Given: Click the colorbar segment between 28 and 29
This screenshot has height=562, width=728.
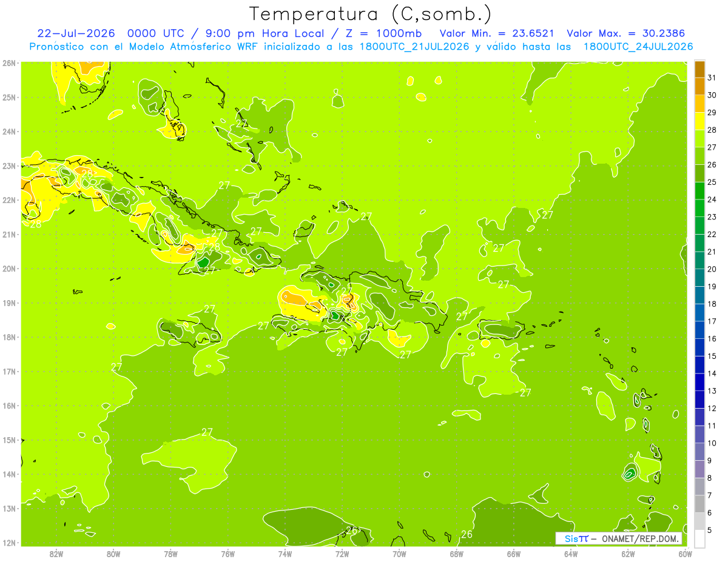Looking at the screenshot, I should 699,121.
